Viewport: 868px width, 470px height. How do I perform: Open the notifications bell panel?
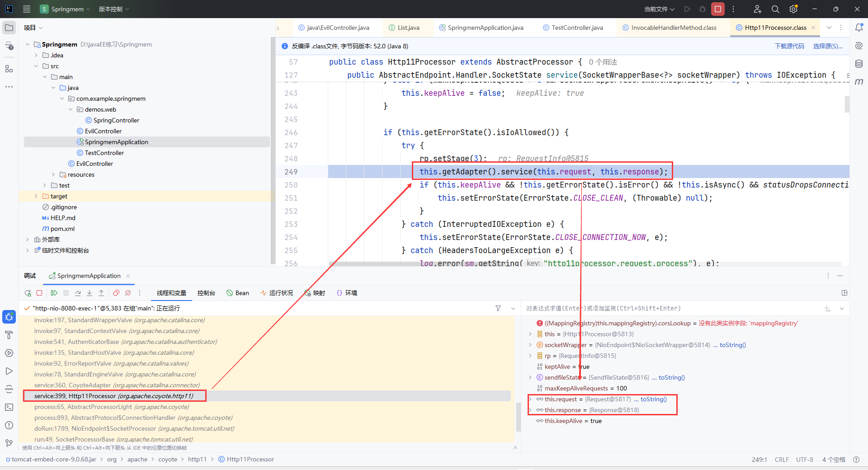point(859,28)
